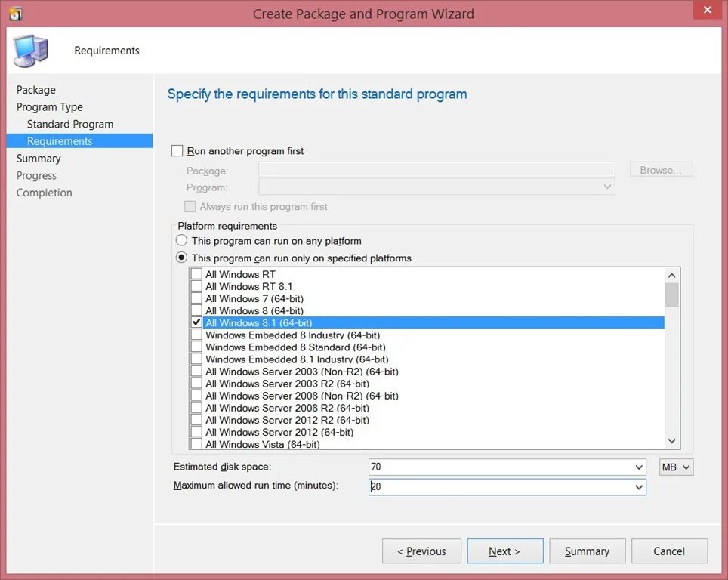Check All Windows Server 2008 (Non-R2) box
Screen dimensions: 728x580
tap(196, 395)
